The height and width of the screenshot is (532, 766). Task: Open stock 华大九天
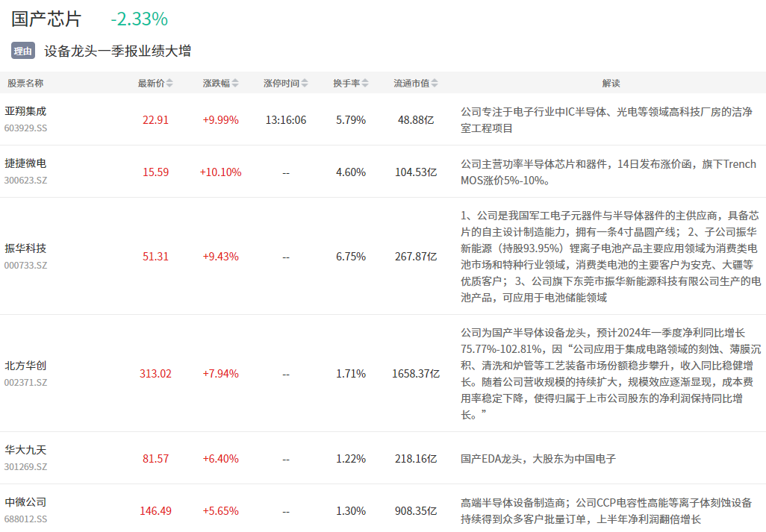25,450
